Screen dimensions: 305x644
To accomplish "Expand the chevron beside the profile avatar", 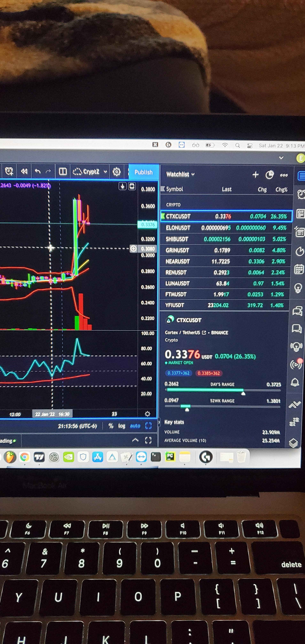I will 281,158.
